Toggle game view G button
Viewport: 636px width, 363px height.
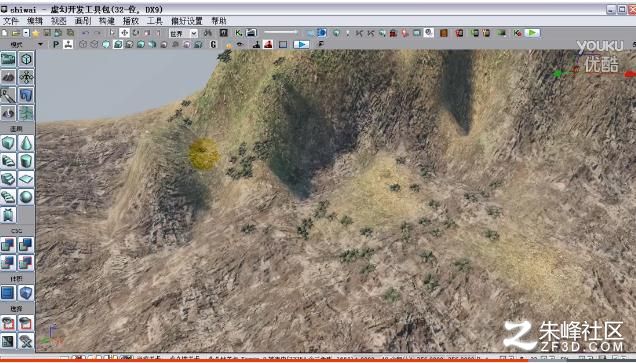pyautogui.click(x=213, y=44)
